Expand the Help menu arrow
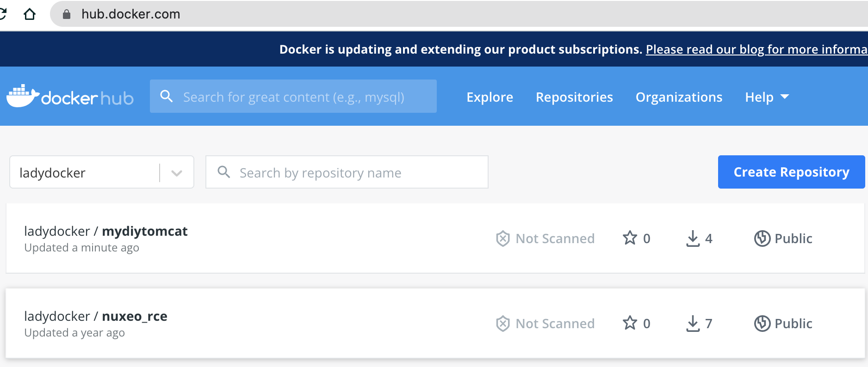 coord(785,97)
